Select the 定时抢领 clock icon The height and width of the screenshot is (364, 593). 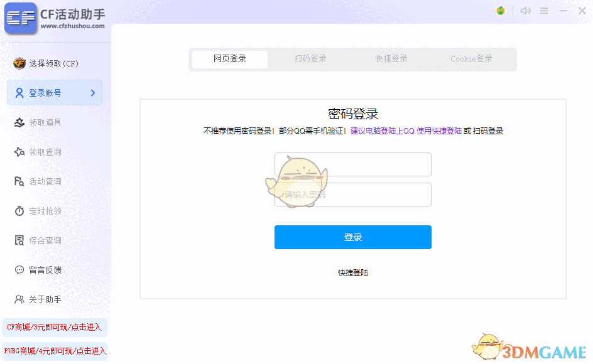[x=19, y=210]
